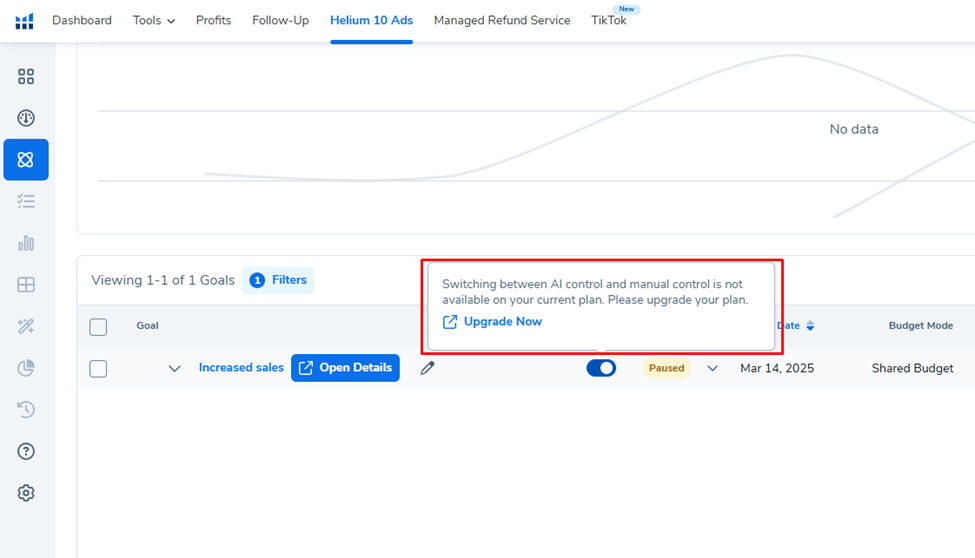The width and height of the screenshot is (975, 558).
Task: Open the checklist sidebar icon
Action: [x=26, y=201]
